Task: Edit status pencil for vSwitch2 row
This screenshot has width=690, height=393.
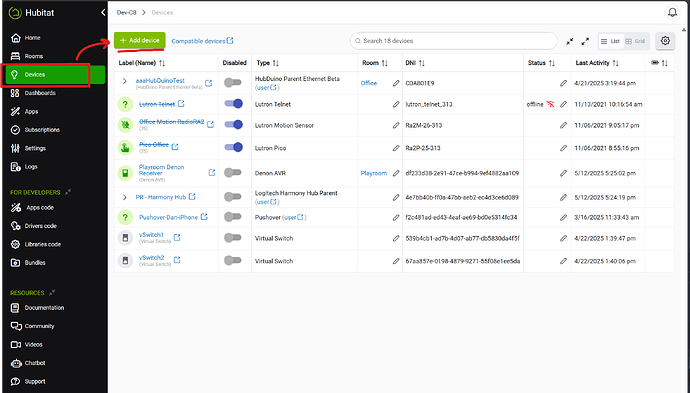Action: pyautogui.click(x=563, y=261)
